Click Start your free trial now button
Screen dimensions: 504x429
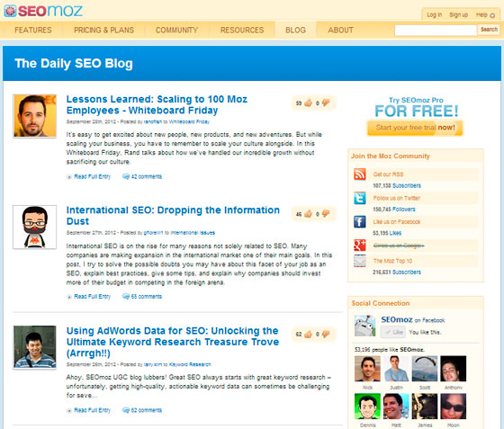pyautogui.click(x=415, y=128)
